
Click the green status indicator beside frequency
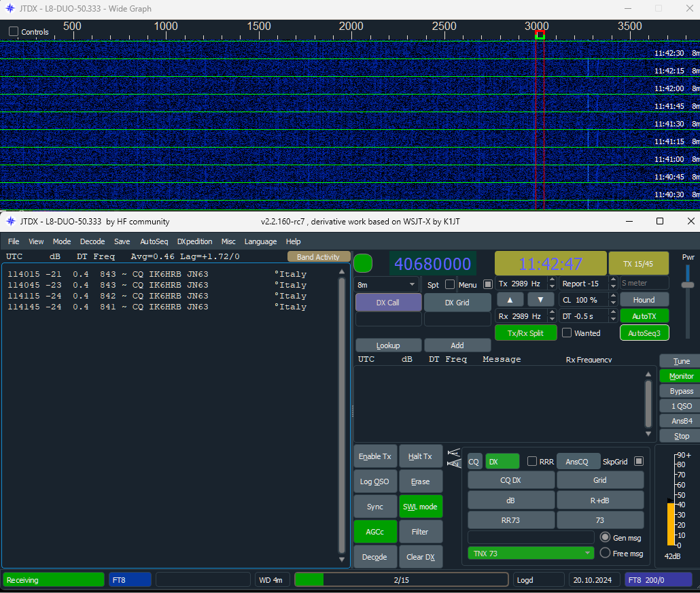pyautogui.click(x=362, y=263)
